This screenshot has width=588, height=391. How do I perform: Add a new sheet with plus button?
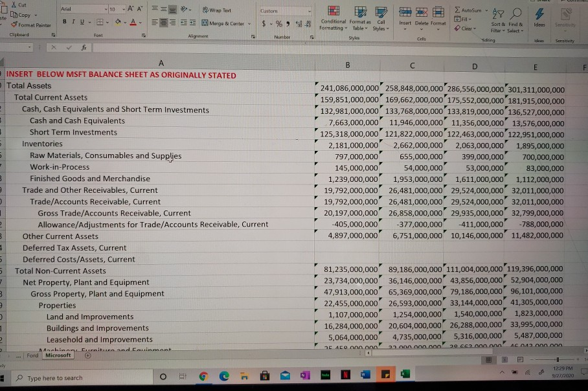tap(88, 355)
